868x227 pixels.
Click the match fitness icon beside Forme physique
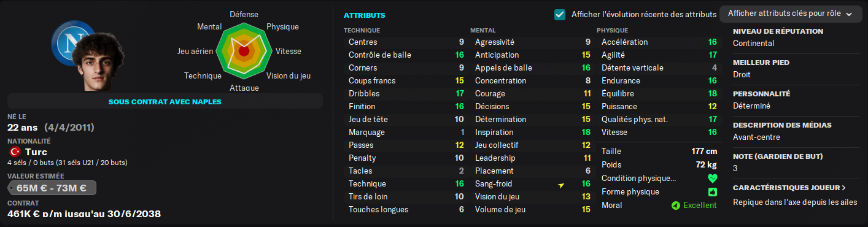click(x=712, y=192)
